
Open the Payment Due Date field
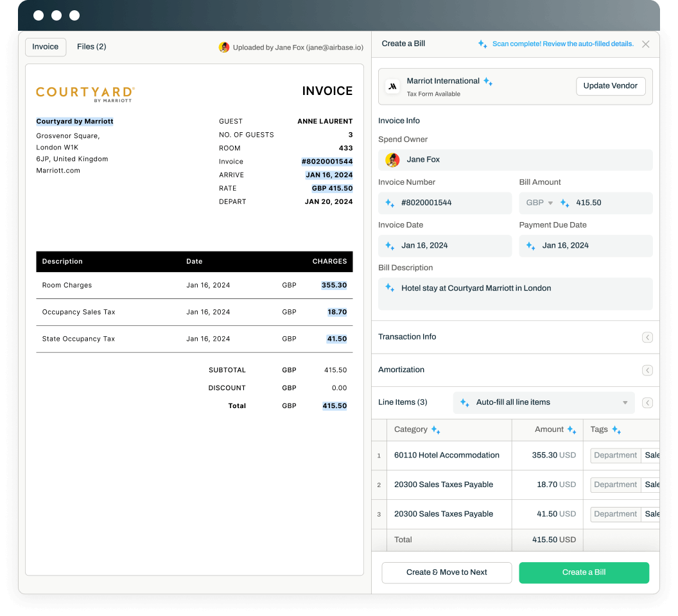click(x=586, y=246)
